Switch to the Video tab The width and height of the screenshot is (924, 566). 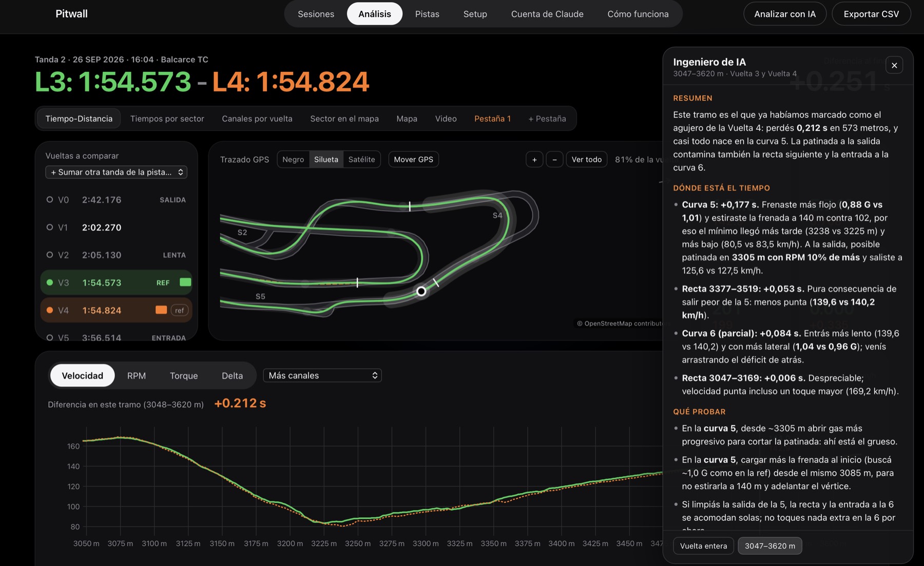coord(446,119)
